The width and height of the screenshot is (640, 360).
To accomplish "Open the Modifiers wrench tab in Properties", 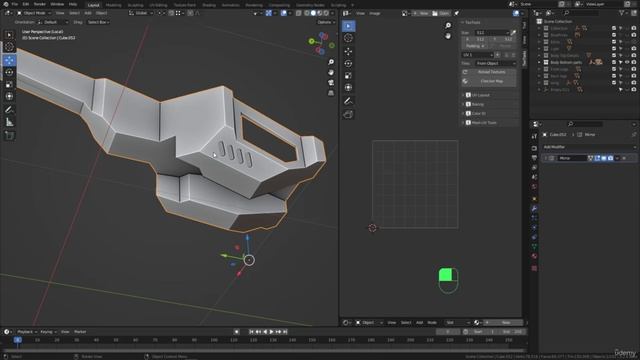I will (534, 208).
